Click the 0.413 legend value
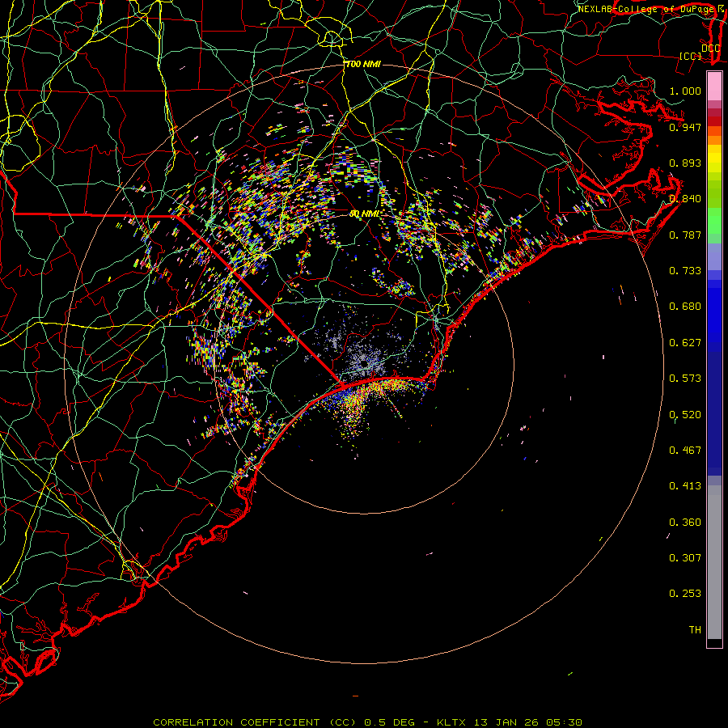Image resolution: width=728 pixels, height=728 pixels. coord(685,486)
